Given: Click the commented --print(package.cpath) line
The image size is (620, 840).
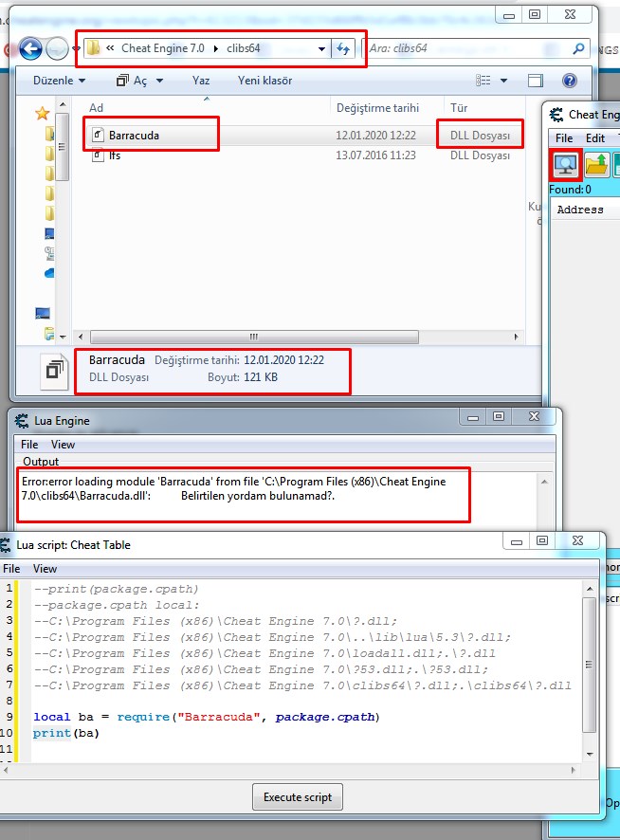Looking at the screenshot, I should [117, 589].
